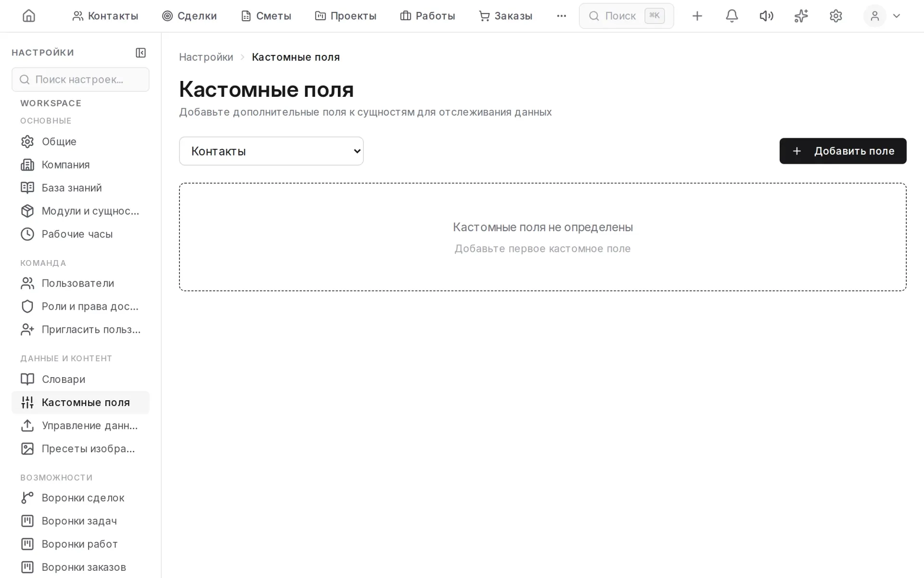
Task: Click the Добавить поле button
Action: [843, 151]
